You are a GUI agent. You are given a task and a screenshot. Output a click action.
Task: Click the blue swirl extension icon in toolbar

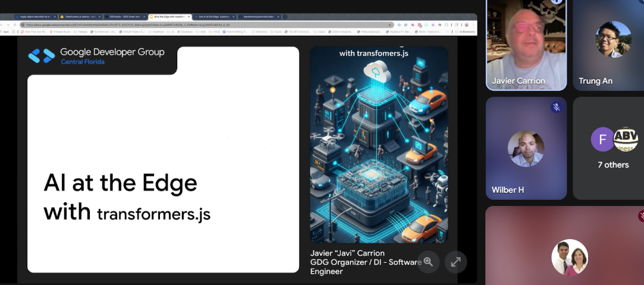399,24
